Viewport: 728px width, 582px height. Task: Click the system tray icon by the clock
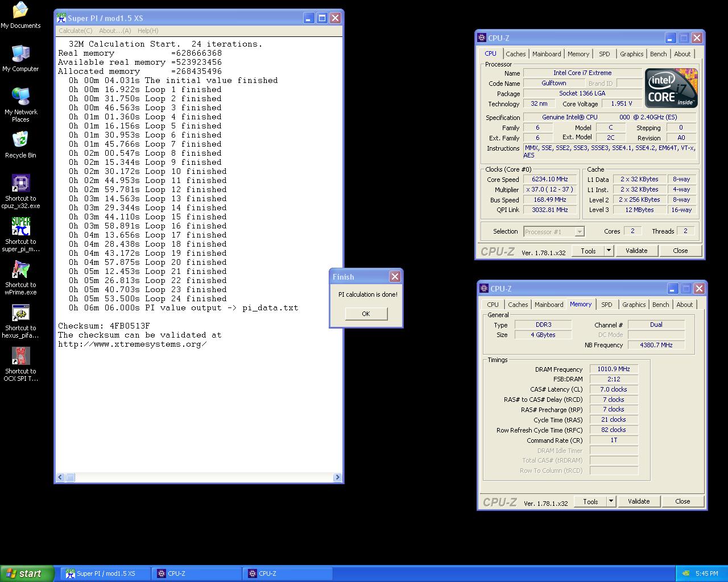[686, 573]
